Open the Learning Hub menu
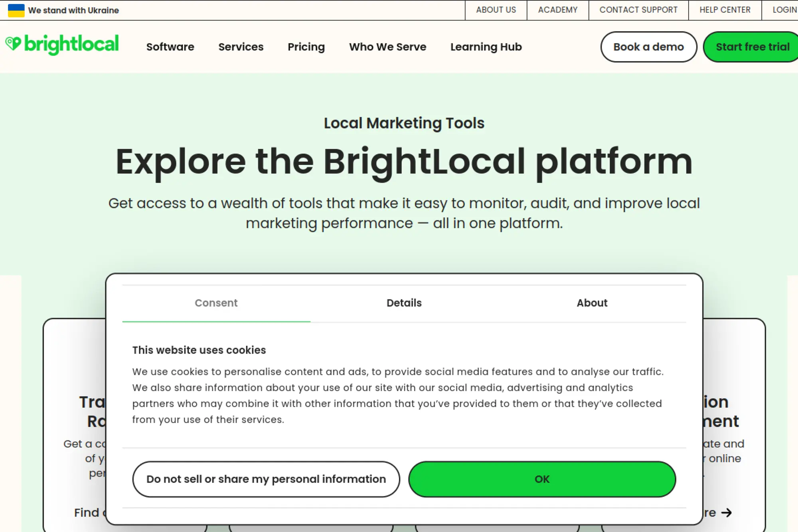798x532 pixels. pos(486,47)
